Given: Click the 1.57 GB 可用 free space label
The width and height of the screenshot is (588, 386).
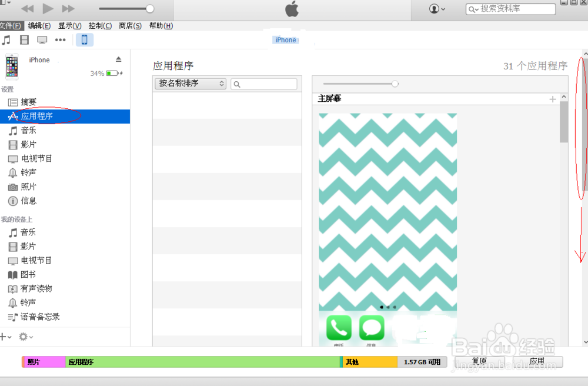Looking at the screenshot, I should (x=422, y=362).
